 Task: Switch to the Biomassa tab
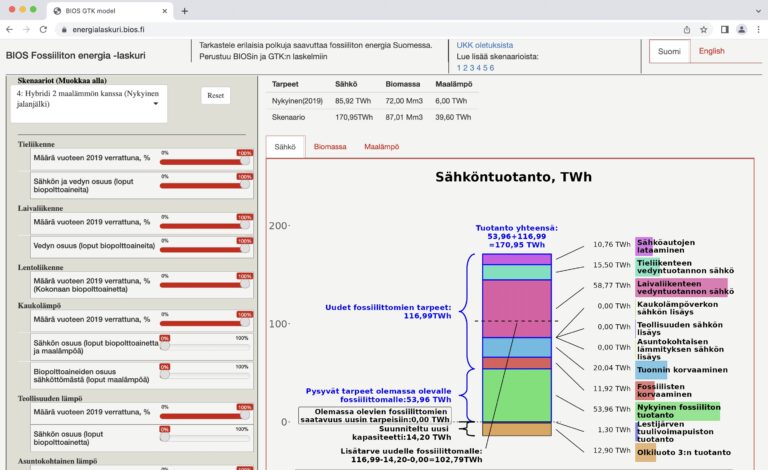click(x=330, y=146)
